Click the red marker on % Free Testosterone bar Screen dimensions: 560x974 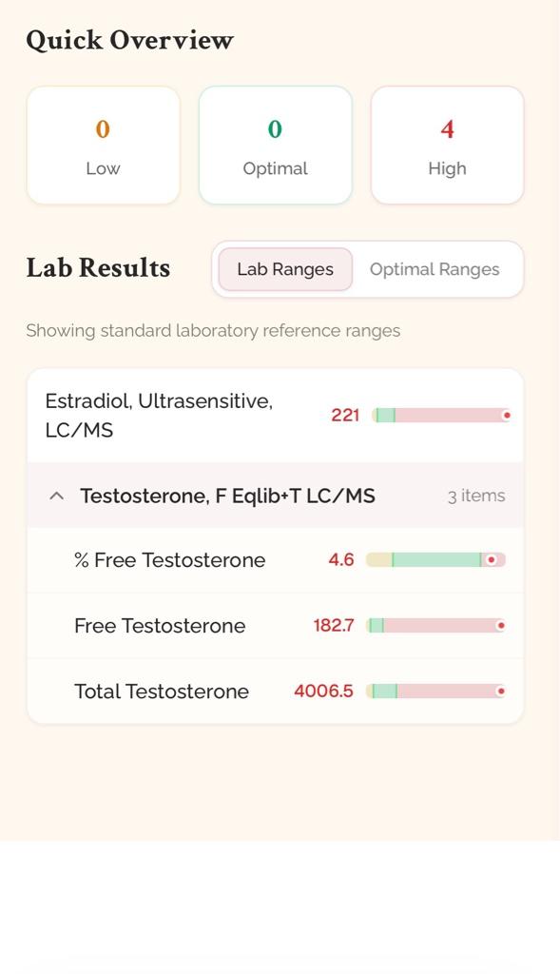tap(492, 560)
